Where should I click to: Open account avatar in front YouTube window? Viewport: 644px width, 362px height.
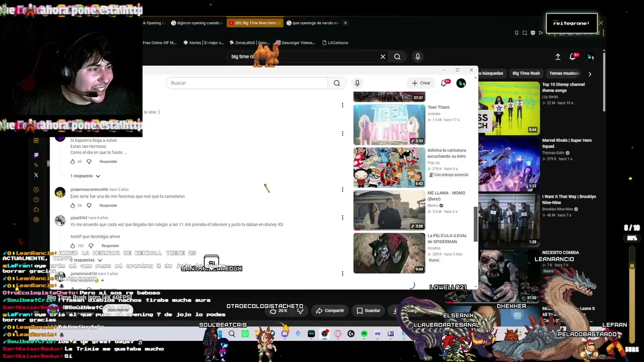[x=461, y=83]
